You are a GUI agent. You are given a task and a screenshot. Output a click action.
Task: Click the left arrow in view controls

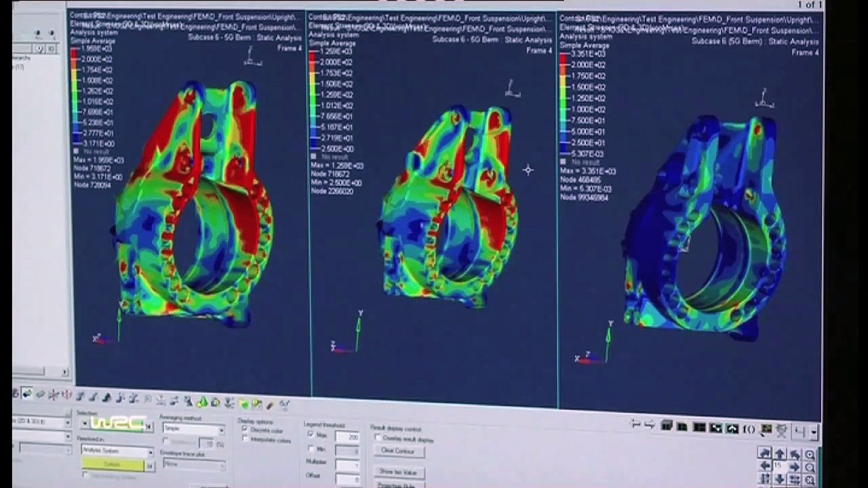(x=765, y=466)
